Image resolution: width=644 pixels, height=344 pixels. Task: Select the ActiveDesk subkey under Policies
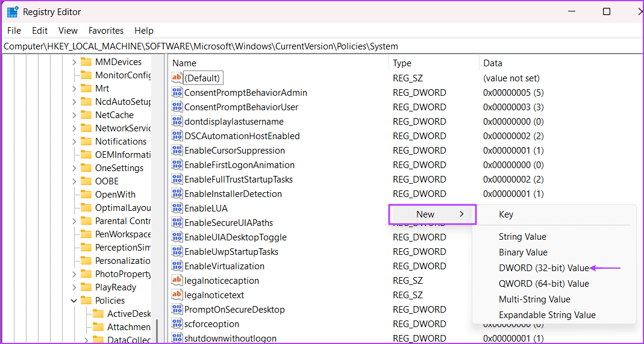point(129,314)
